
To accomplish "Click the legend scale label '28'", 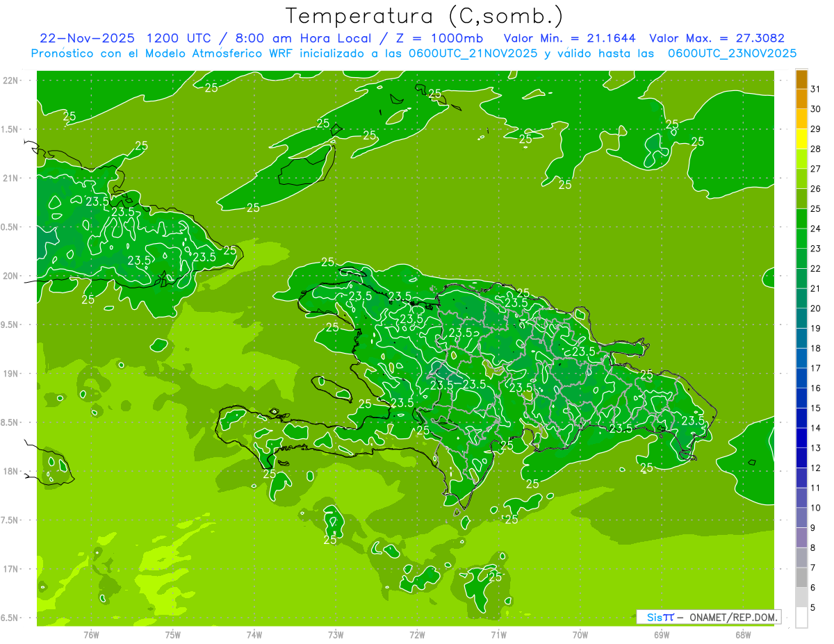I will pyautogui.click(x=816, y=149).
